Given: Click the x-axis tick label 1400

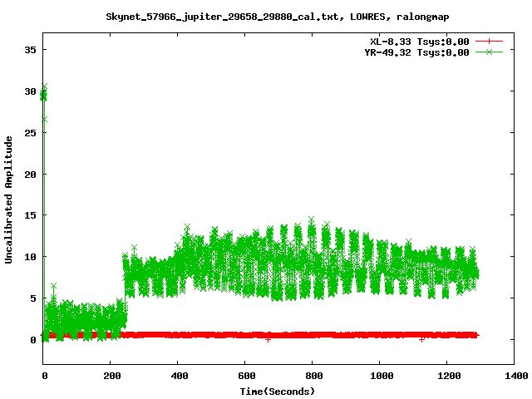Looking at the screenshot, I should click(x=516, y=376).
